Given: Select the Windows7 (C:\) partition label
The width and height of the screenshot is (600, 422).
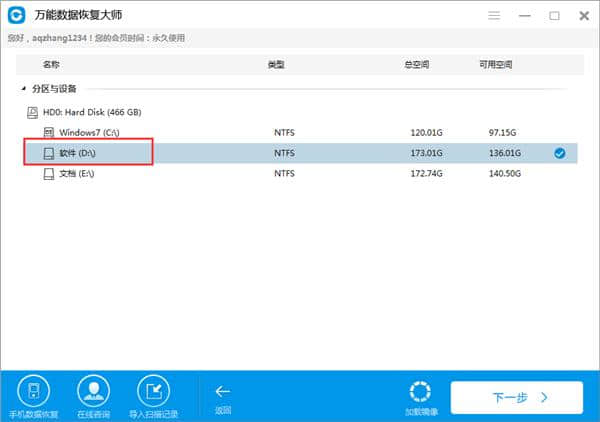Looking at the screenshot, I should point(89,132).
